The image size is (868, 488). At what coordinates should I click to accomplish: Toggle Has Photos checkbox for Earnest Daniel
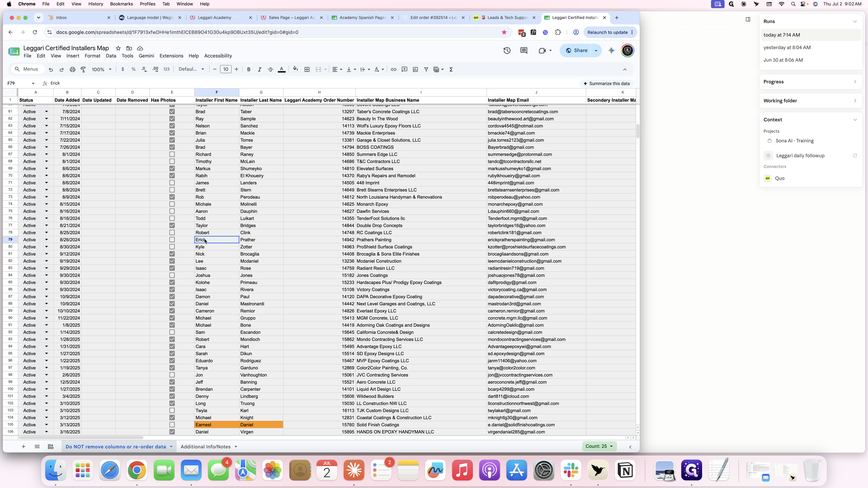pyautogui.click(x=172, y=425)
